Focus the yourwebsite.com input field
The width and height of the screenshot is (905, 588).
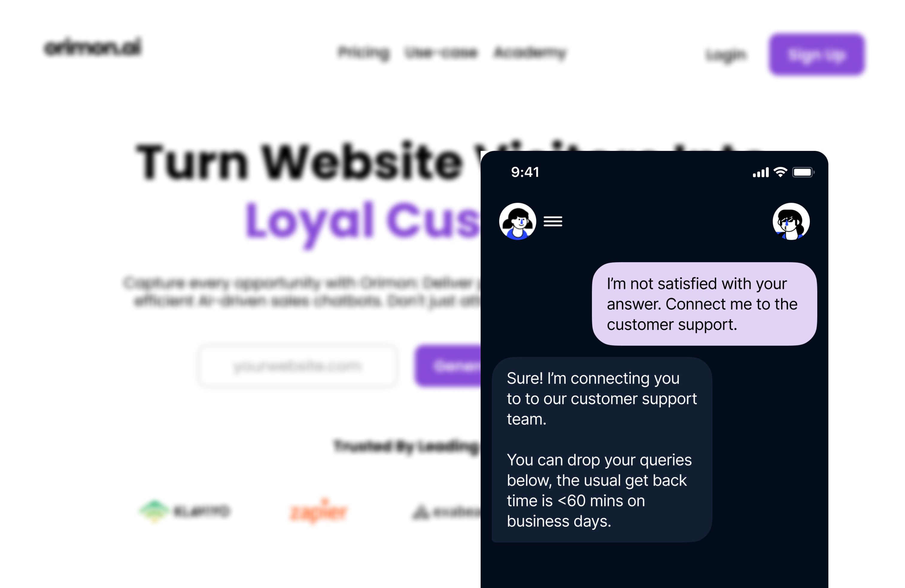297,366
